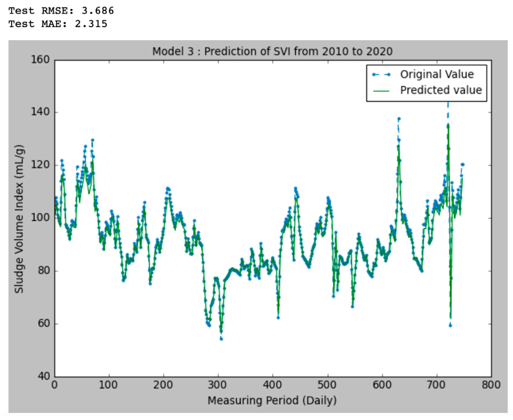Click the 800 x-axis tick label
The image size is (513, 420).
click(x=491, y=385)
